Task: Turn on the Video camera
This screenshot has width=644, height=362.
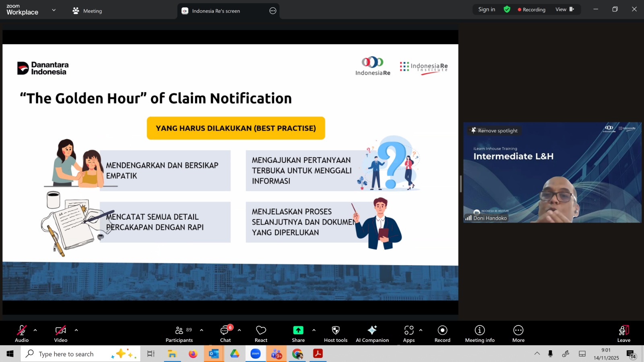Action: [x=61, y=334]
